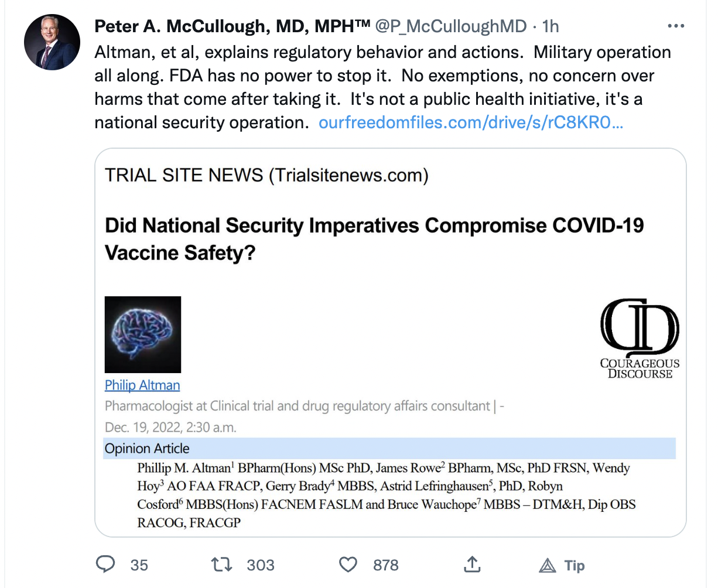Click the 35 replies count
The height and width of the screenshot is (588, 718).
[x=139, y=565]
